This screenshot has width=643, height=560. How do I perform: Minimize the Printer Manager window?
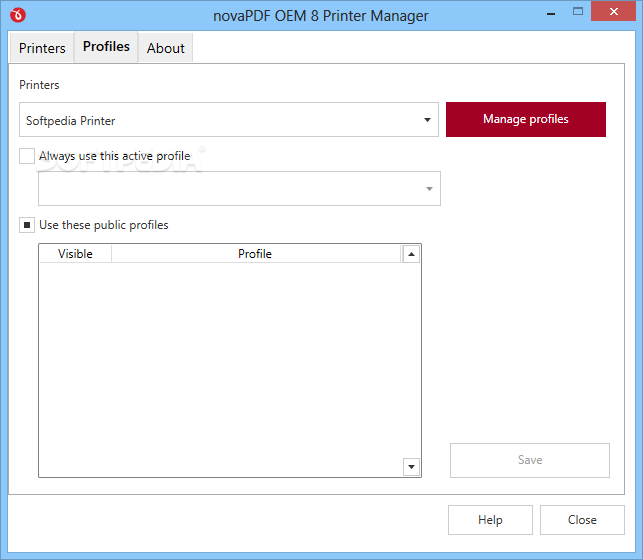(x=551, y=12)
